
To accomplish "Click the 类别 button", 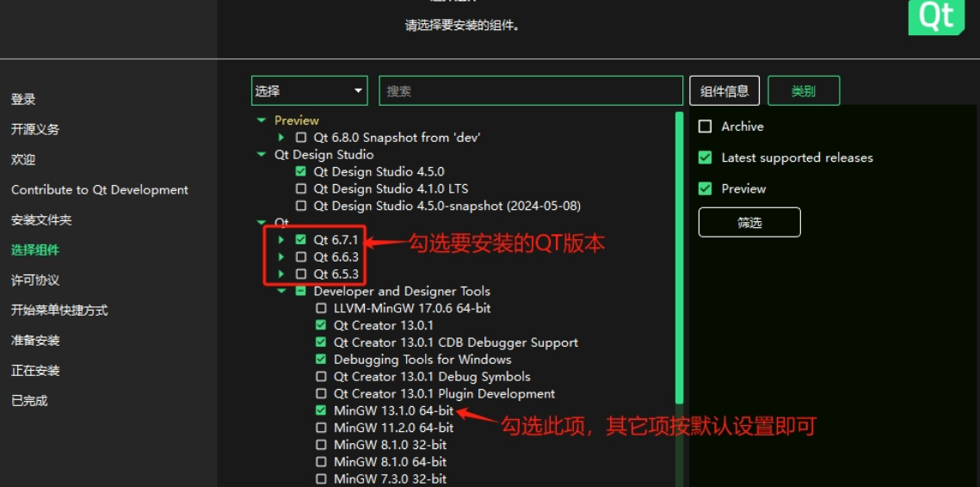I will [x=803, y=90].
